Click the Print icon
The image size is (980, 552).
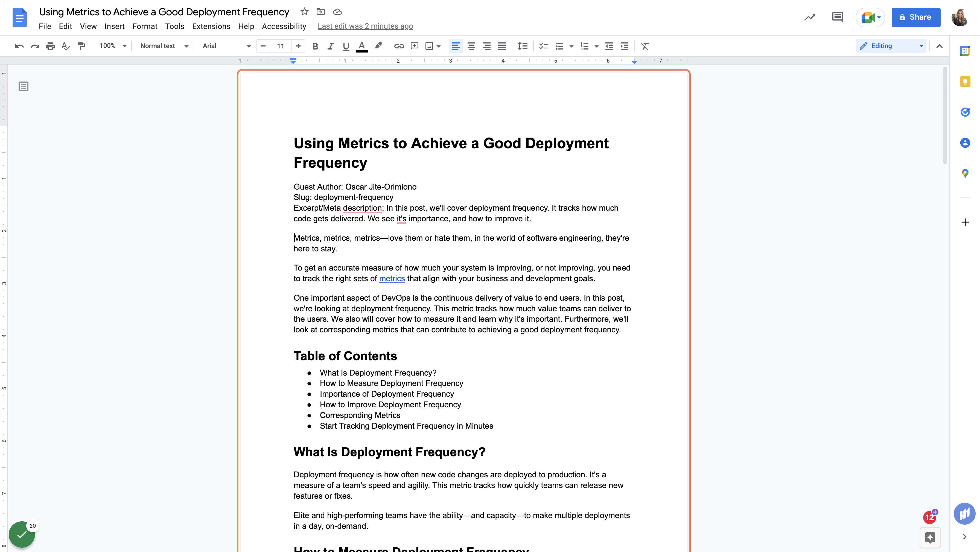(50, 46)
